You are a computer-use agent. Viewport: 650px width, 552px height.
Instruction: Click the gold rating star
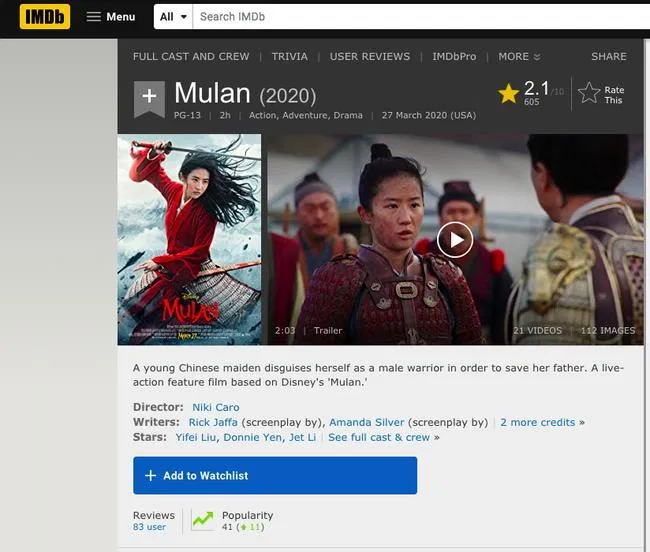click(x=508, y=93)
